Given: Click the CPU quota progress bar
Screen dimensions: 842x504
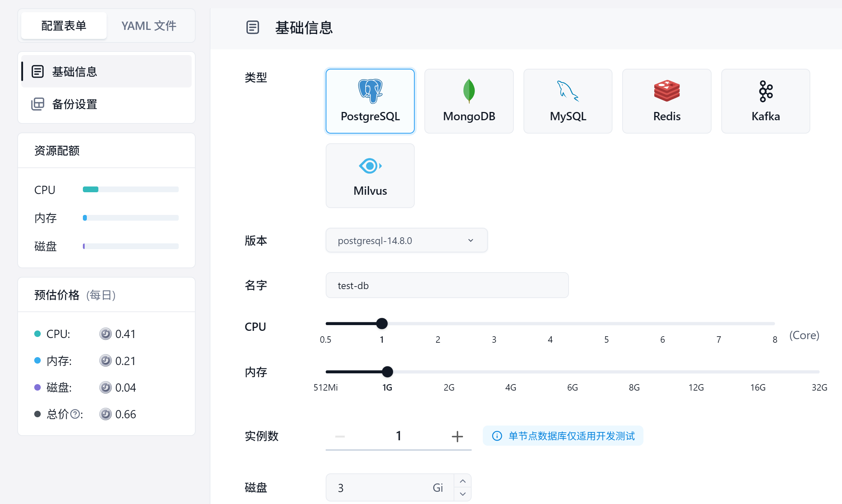Looking at the screenshot, I should (130, 189).
